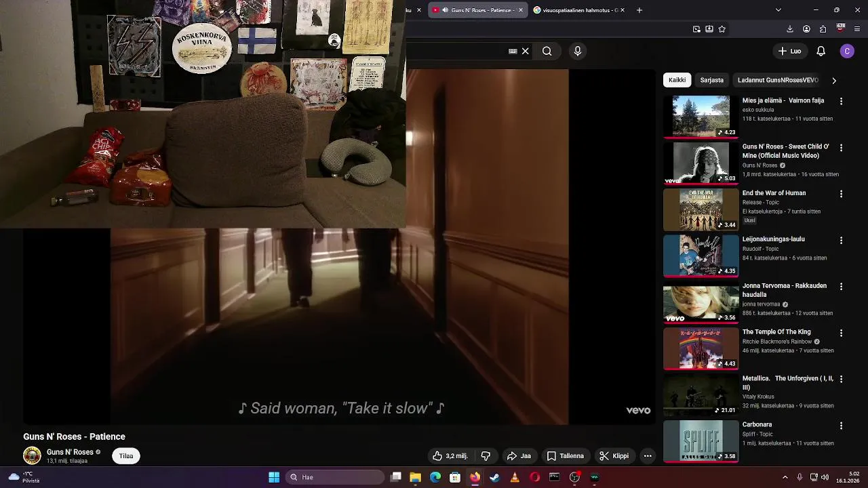
Task: Open options menu for Leijonakuningas-laulu
Action: pos(841,240)
